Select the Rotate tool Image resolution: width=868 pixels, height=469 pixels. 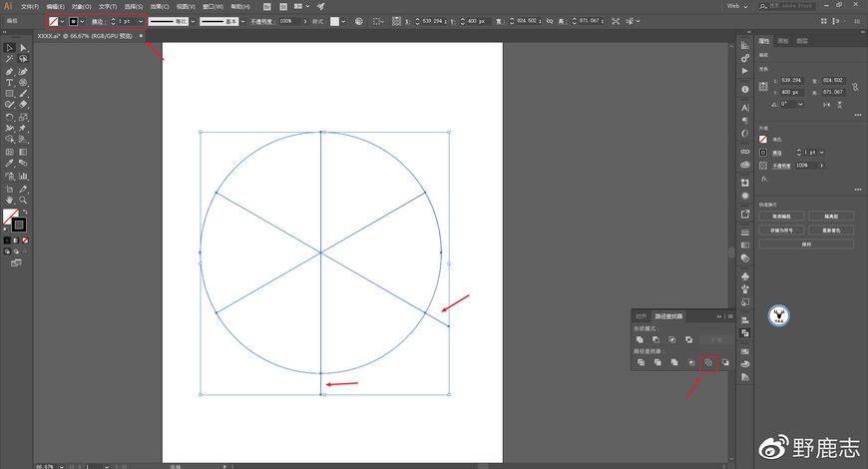(x=9, y=118)
